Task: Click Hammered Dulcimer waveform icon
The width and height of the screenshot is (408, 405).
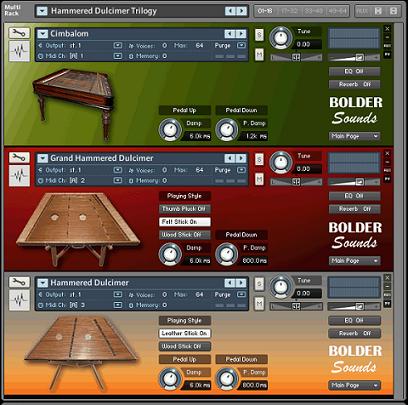Action: [x=19, y=300]
